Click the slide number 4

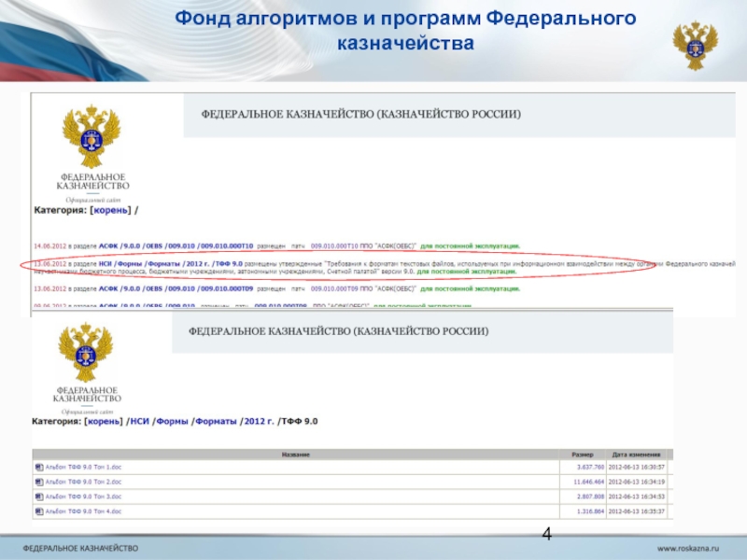(x=547, y=534)
